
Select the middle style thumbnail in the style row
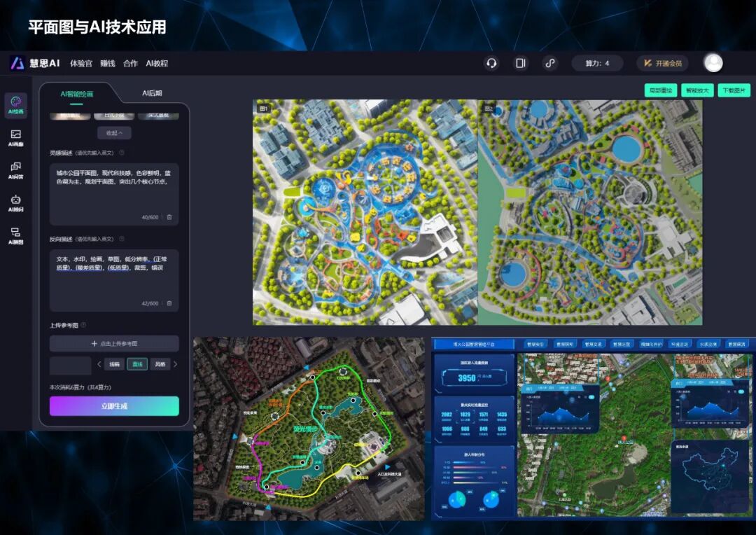click(114, 116)
